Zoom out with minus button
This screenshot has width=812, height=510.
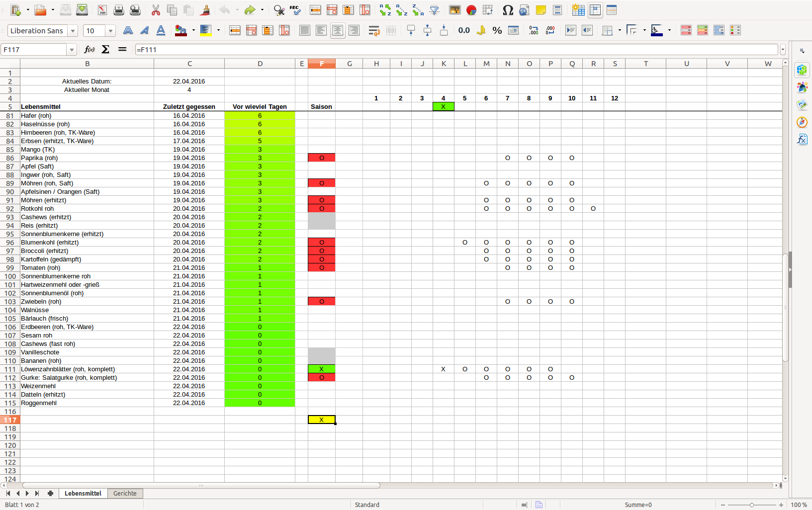pyautogui.click(x=723, y=505)
